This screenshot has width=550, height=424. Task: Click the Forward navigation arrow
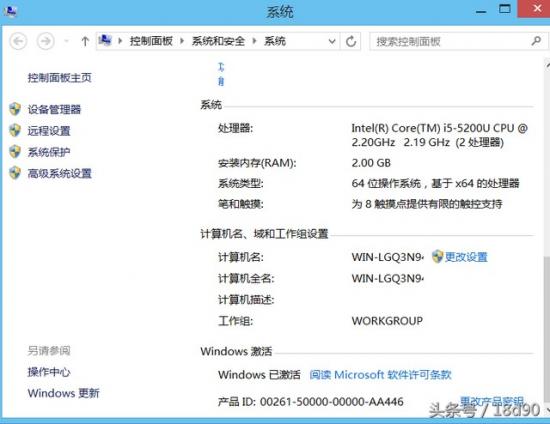click(x=46, y=41)
